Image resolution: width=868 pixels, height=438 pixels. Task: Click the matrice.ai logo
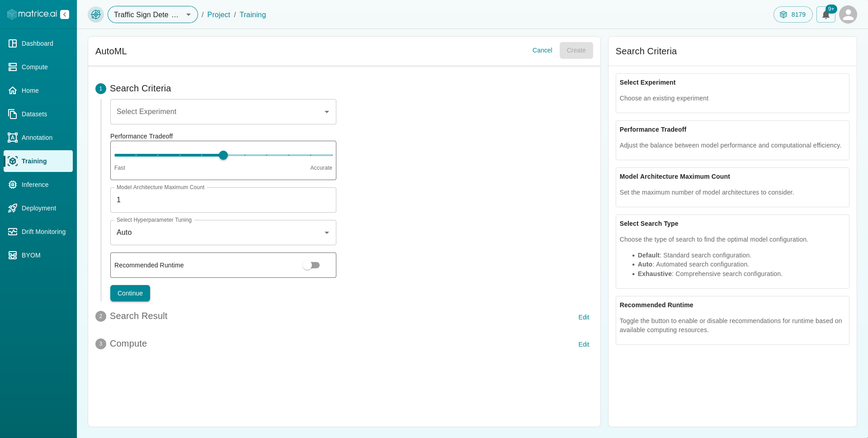tap(32, 14)
